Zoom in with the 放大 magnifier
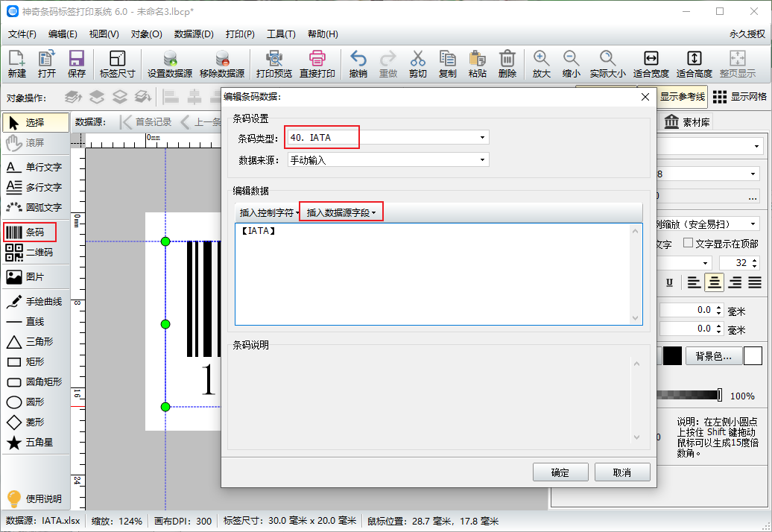Image resolution: width=772 pixels, height=532 pixels. (x=541, y=64)
